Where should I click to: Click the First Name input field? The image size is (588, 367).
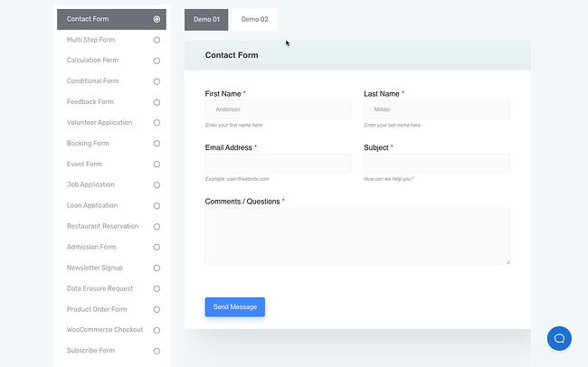pyautogui.click(x=278, y=109)
